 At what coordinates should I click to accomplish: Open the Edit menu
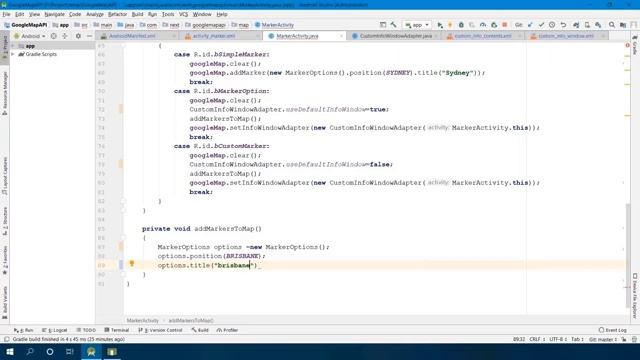click(19, 14)
